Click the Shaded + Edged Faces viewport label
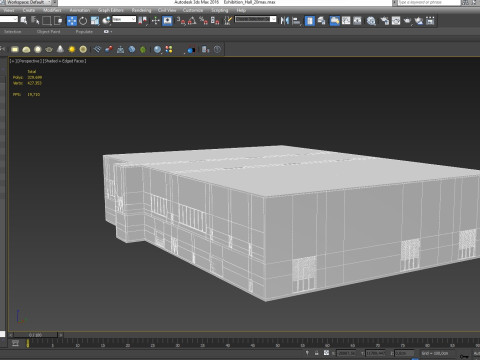This screenshot has height=360, width=480. [64, 61]
